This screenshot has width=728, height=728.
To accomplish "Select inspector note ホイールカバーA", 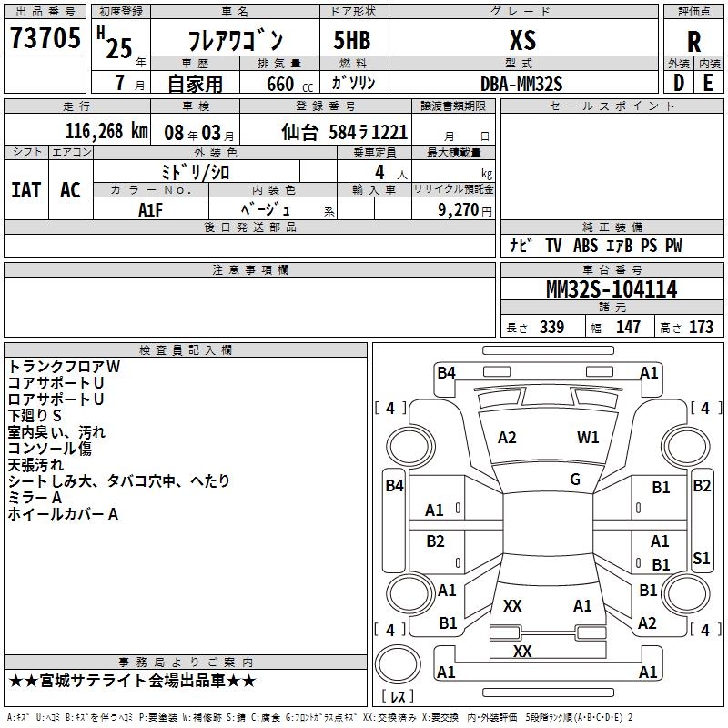I will click(x=63, y=514).
